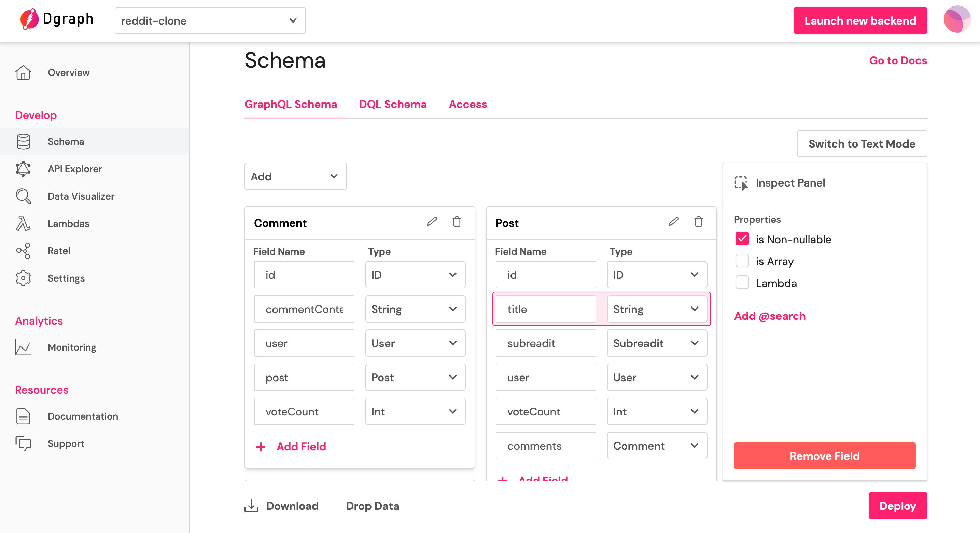Delete the Post type with trash icon
This screenshot has width=980, height=533.
pos(699,222)
